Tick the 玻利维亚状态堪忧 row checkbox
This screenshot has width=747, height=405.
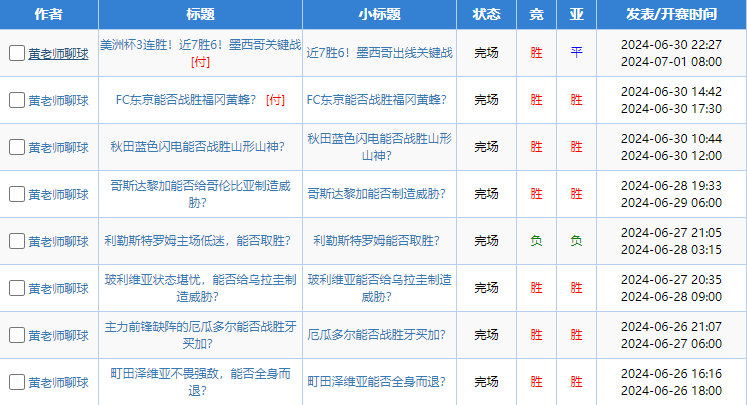click(17, 288)
